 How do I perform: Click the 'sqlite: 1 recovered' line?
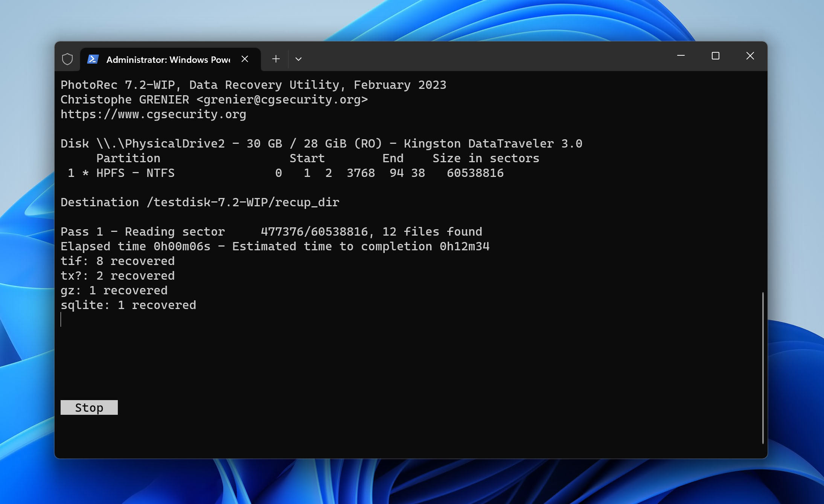pyautogui.click(x=128, y=305)
